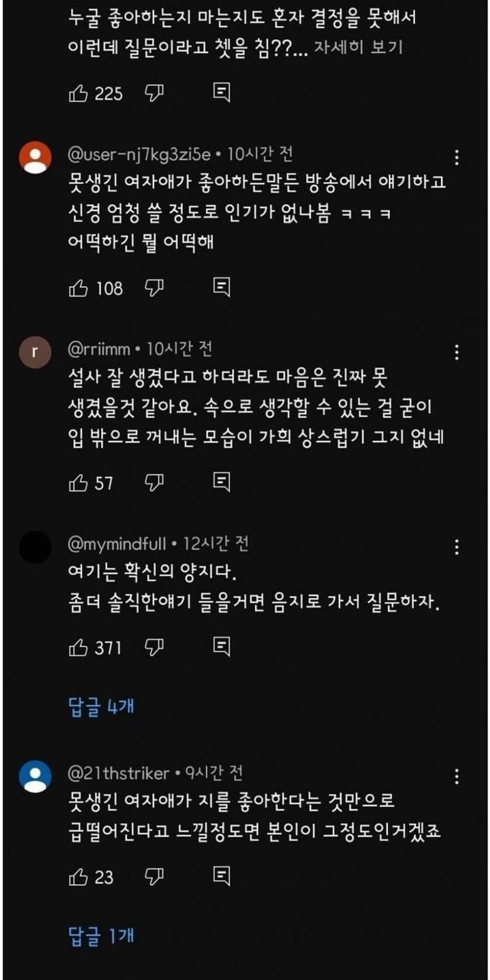Open more options for @rriimm comment
490x980 pixels.
[x=457, y=352]
